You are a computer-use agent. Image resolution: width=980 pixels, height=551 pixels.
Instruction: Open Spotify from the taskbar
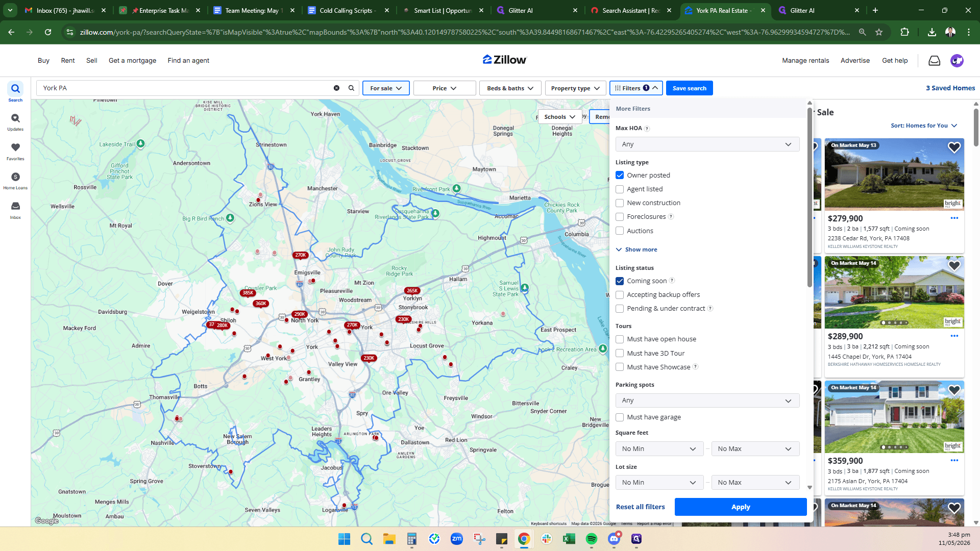[591, 539]
